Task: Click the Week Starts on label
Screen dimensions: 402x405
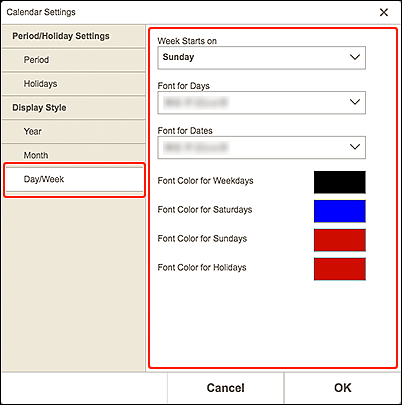Action: pyautogui.click(x=187, y=41)
